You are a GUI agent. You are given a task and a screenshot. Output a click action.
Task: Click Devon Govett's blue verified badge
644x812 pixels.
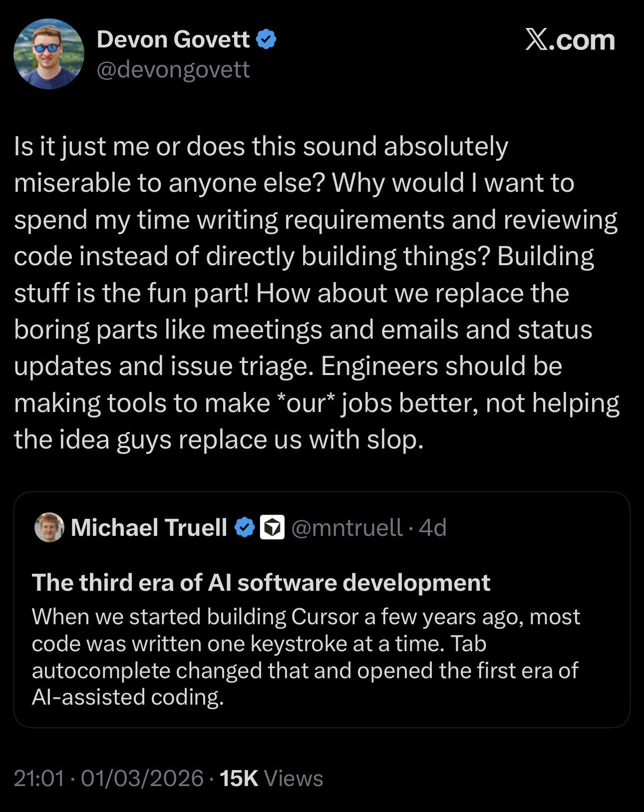click(266, 39)
